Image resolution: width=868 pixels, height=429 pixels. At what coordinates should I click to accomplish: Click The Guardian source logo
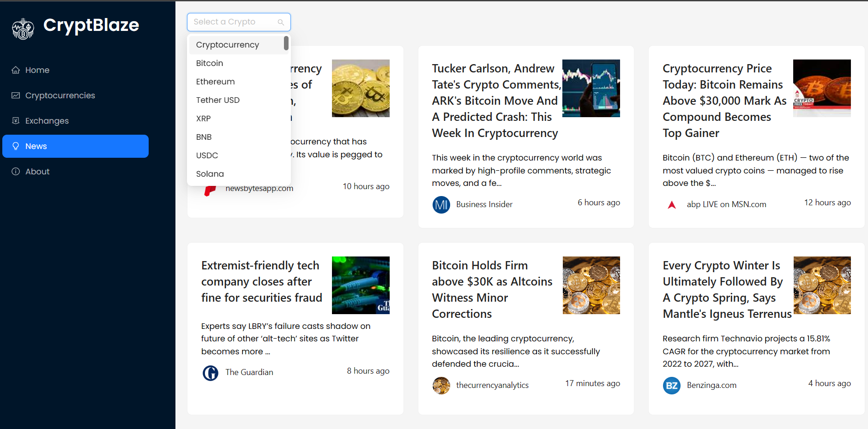(x=211, y=373)
